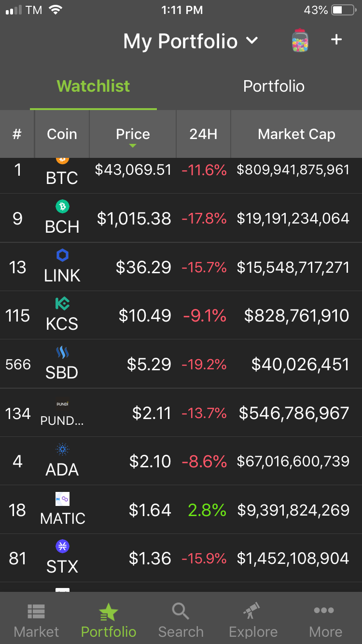Viewport: 362px width, 644px height.
Task: Sort by the 24H column header
Action: click(x=203, y=134)
